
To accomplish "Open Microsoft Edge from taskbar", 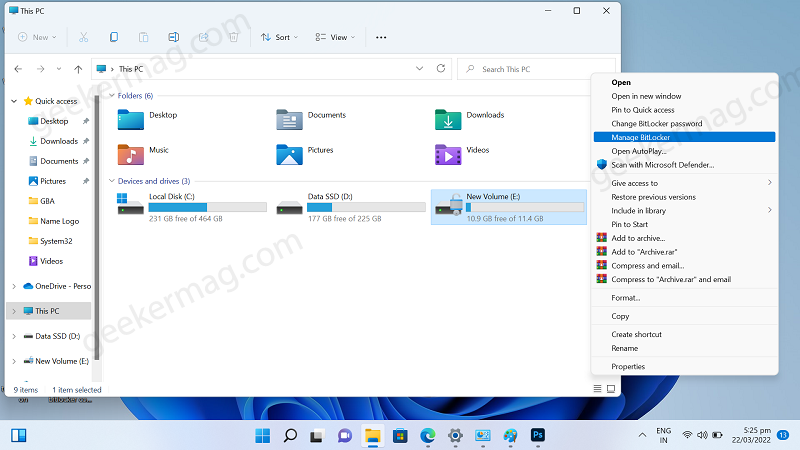I will [x=428, y=436].
